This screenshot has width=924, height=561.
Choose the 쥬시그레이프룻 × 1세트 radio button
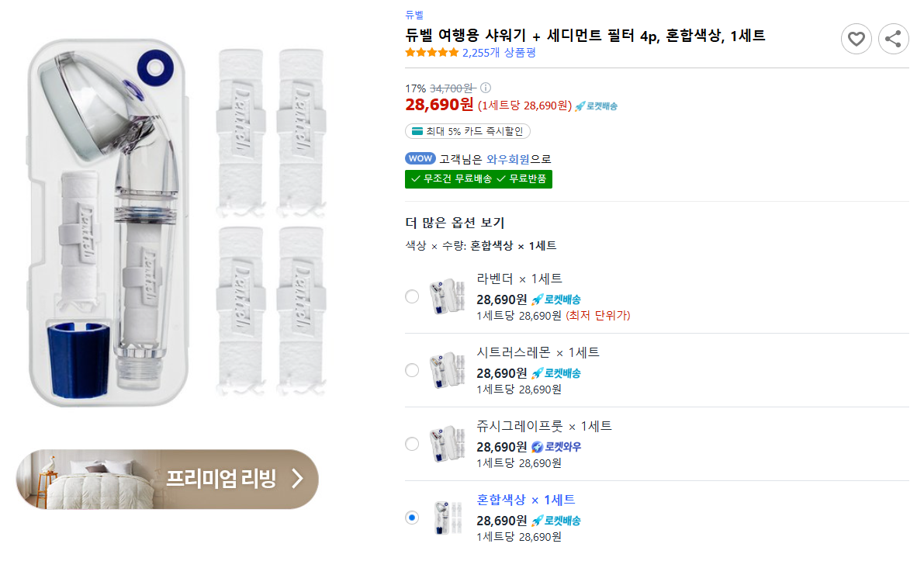[x=412, y=444]
